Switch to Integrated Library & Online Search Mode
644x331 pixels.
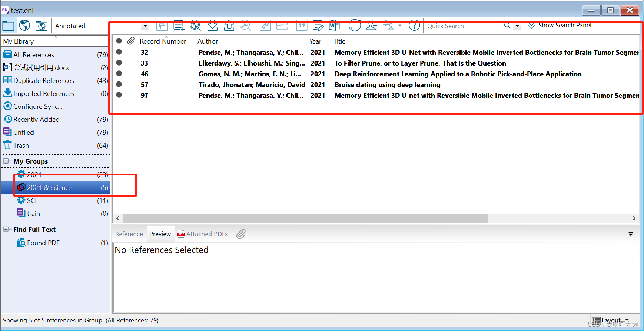(41, 26)
